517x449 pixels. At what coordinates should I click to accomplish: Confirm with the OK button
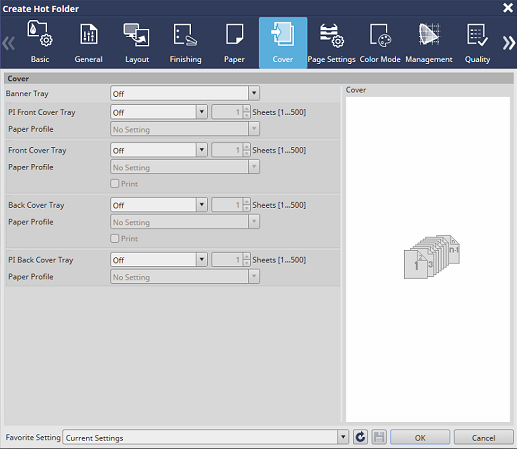(420, 437)
